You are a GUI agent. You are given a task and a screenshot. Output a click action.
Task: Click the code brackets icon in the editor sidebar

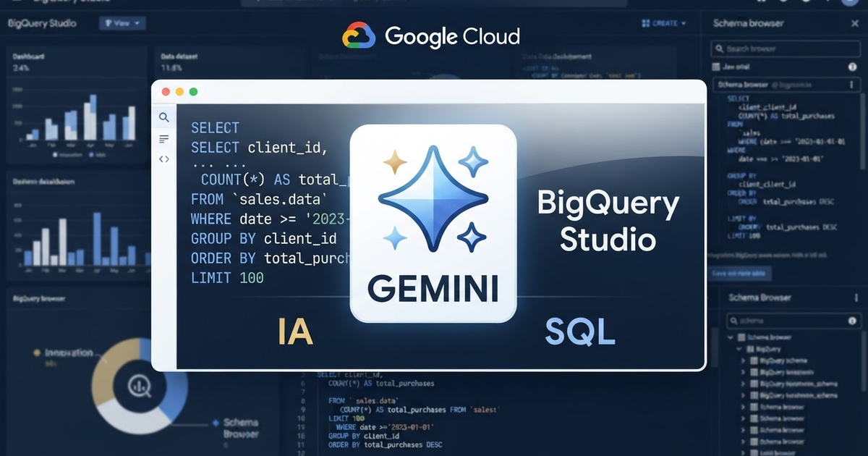[164, 159]
